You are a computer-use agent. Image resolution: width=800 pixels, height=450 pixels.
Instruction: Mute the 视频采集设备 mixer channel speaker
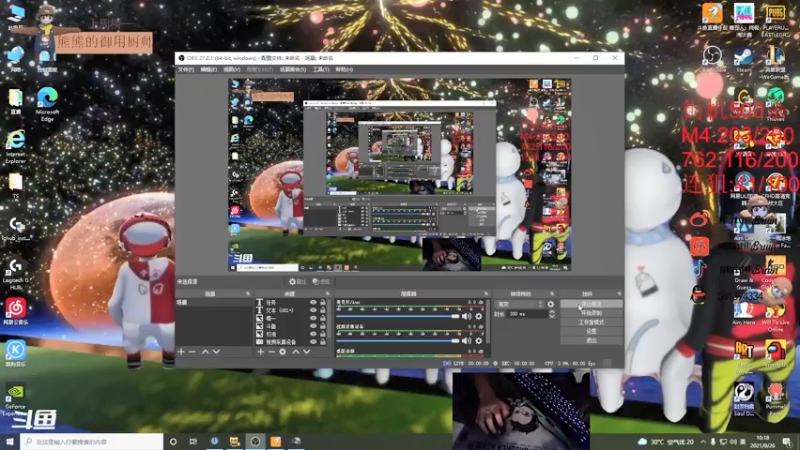pos(466,340)
